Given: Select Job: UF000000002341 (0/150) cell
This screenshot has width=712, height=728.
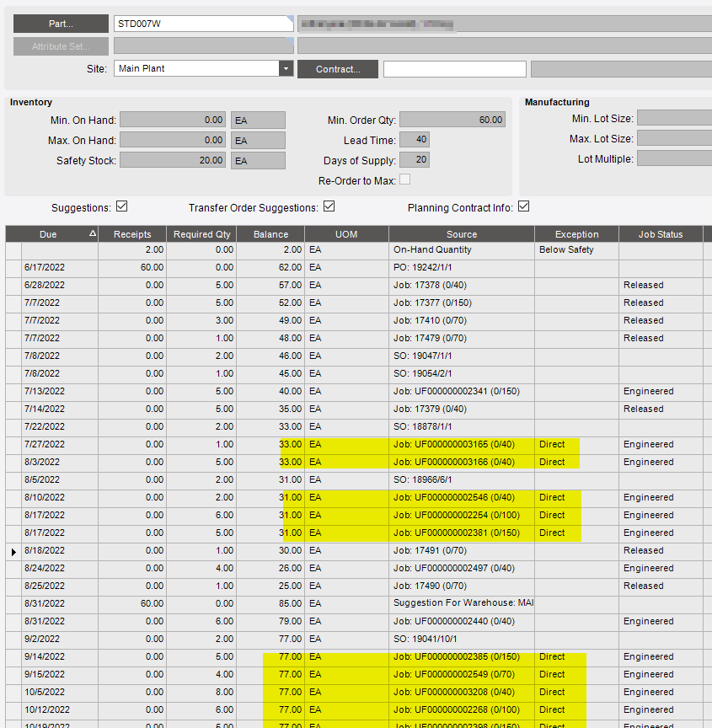Looking at the screenshot, I should pyautogui.click(x=462, y=392).
